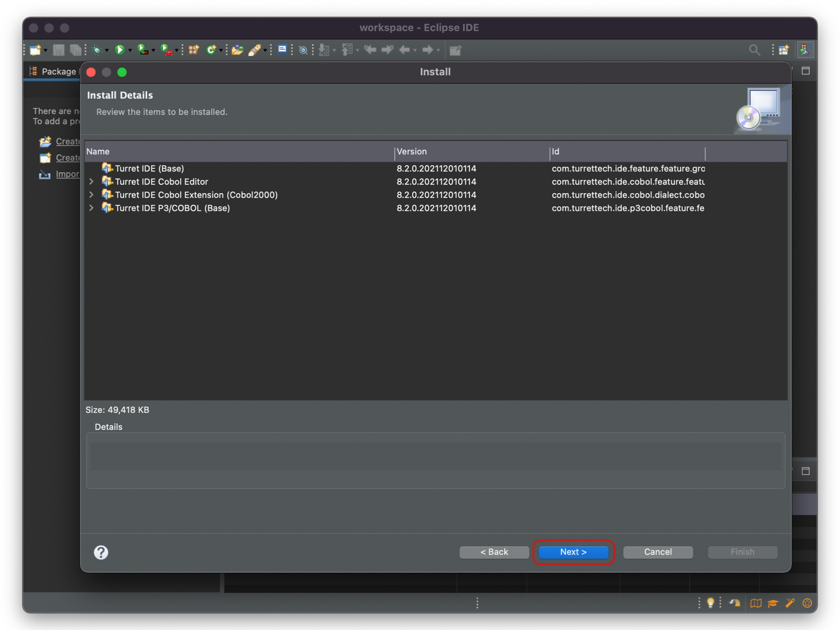Click the Previous Annotation icon
The width and height of the screenshot is (840, 630).
pyautogui.click(x=347, y=50)
